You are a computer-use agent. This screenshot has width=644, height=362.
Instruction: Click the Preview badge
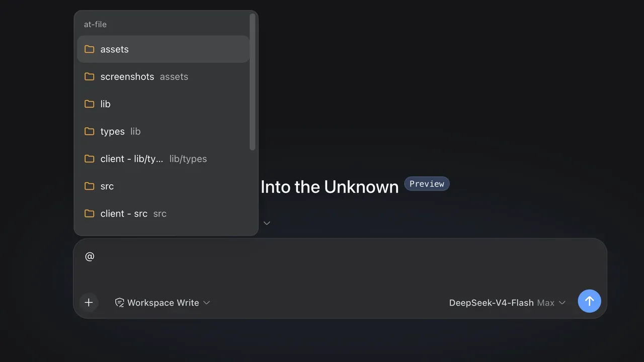(427, 184)
